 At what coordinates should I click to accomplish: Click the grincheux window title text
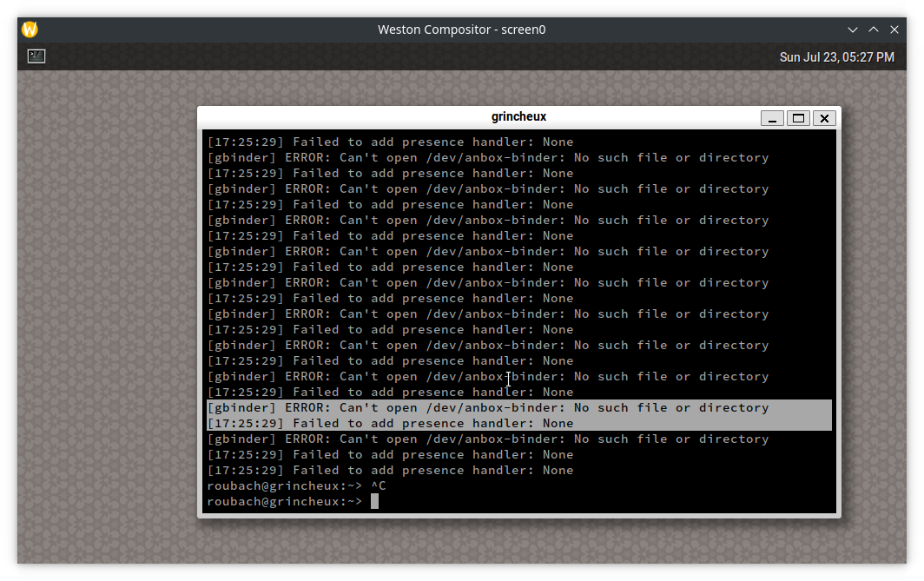click(518, 116)
